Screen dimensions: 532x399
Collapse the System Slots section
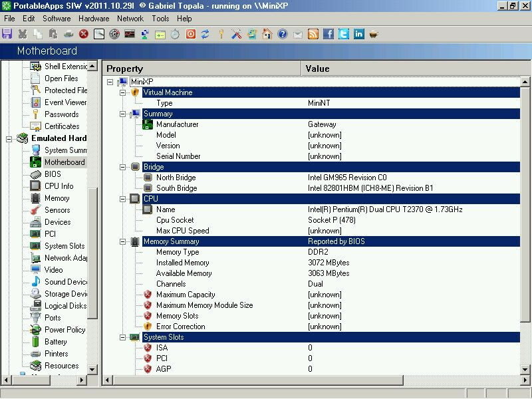point(123,337)
